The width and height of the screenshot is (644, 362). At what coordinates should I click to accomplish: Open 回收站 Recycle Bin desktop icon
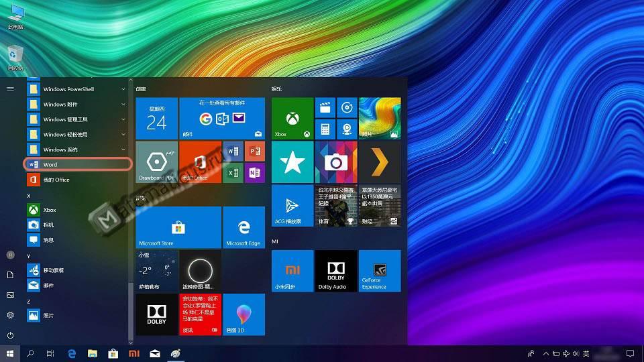15,58
